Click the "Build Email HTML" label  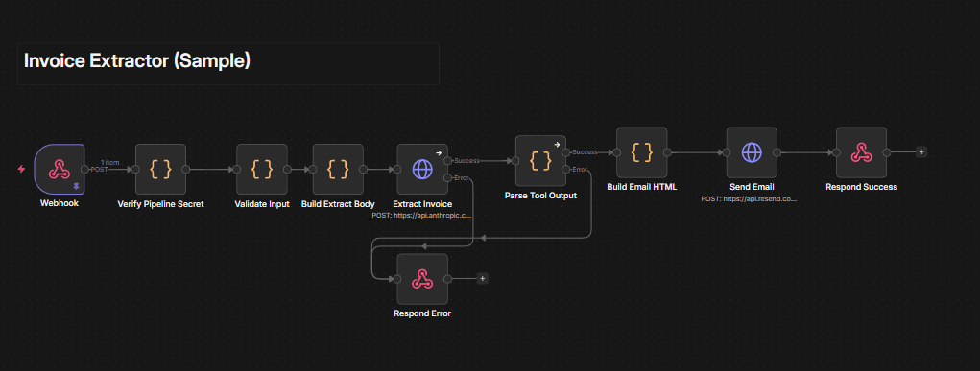[x=642, y=187]
